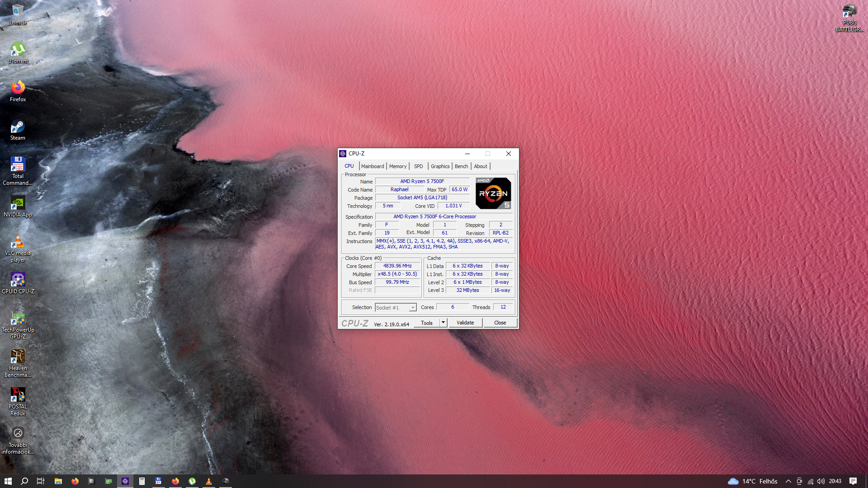Select the NVIDIA App desktop icon
868x488 pixels.
coord(18,204)
